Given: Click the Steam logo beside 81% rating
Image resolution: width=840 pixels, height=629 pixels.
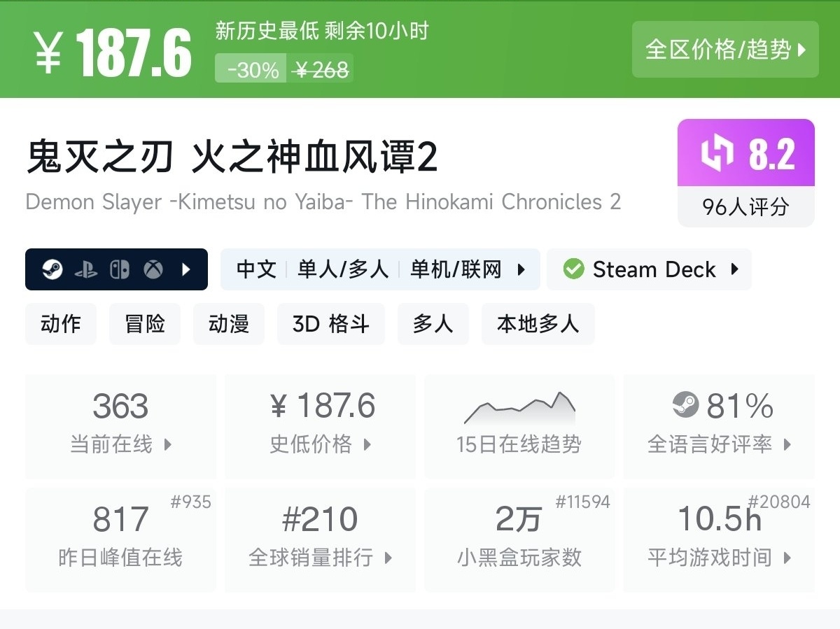Looking at the screenshot, I should point(685,405).
